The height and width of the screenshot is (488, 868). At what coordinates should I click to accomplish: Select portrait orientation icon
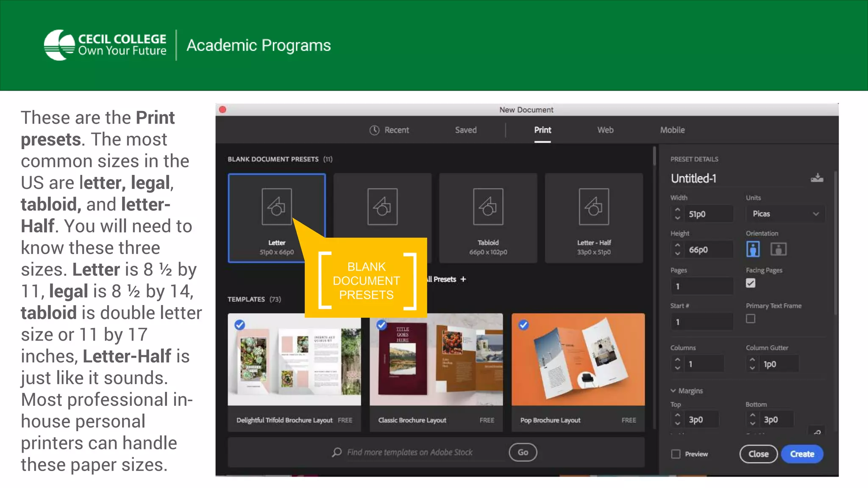(753, 249)
